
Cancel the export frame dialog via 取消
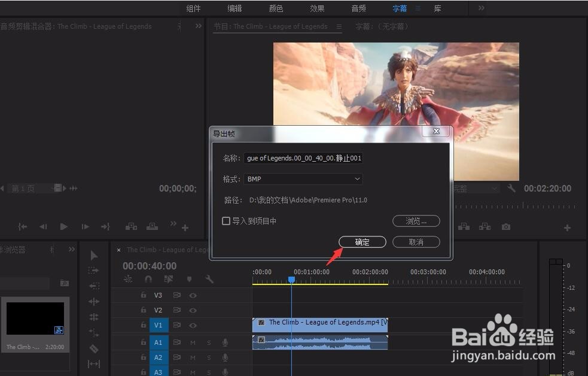[x=416, y=242]
